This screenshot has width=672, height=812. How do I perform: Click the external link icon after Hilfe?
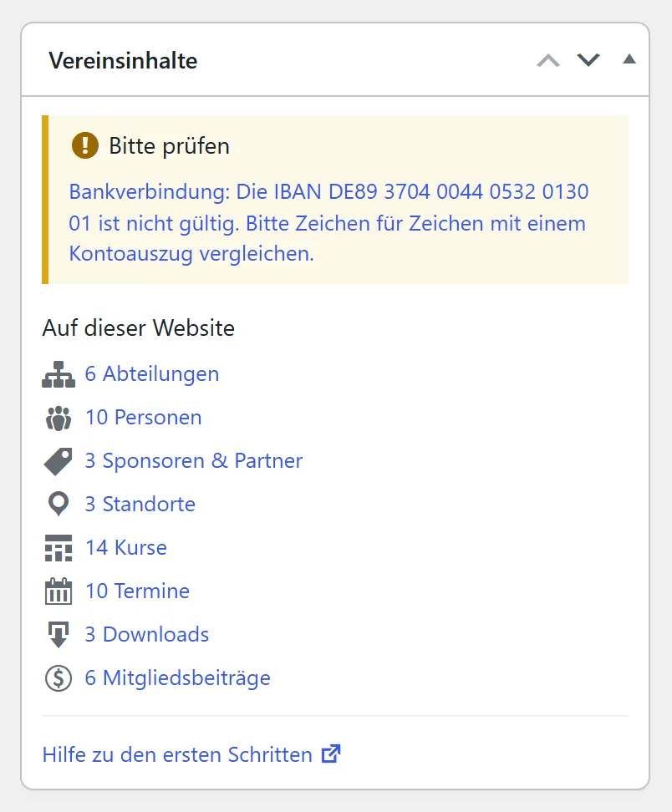pyautogui.click(x=331, y=754)
